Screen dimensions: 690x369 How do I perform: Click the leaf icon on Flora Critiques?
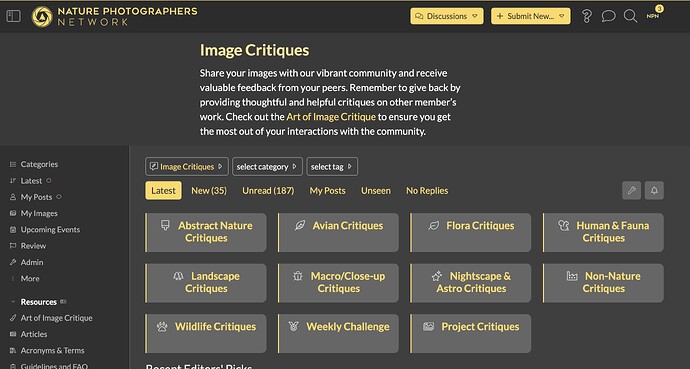(x=433, y=226)
